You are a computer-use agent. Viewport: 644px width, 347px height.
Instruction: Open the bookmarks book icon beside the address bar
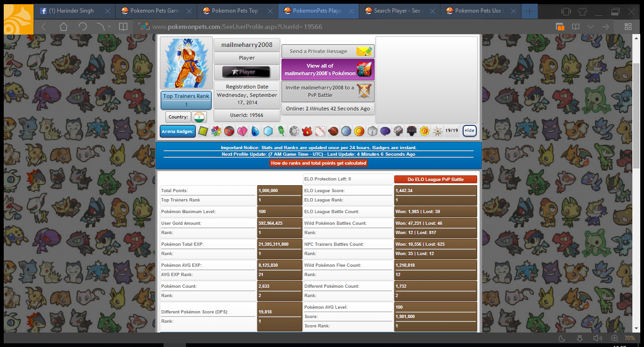[123, 27]
